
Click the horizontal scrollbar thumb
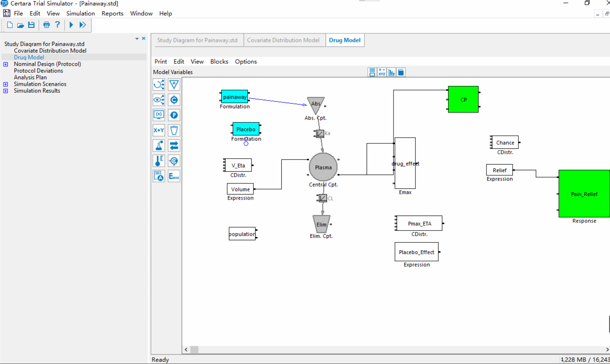[x=194, y=349]
